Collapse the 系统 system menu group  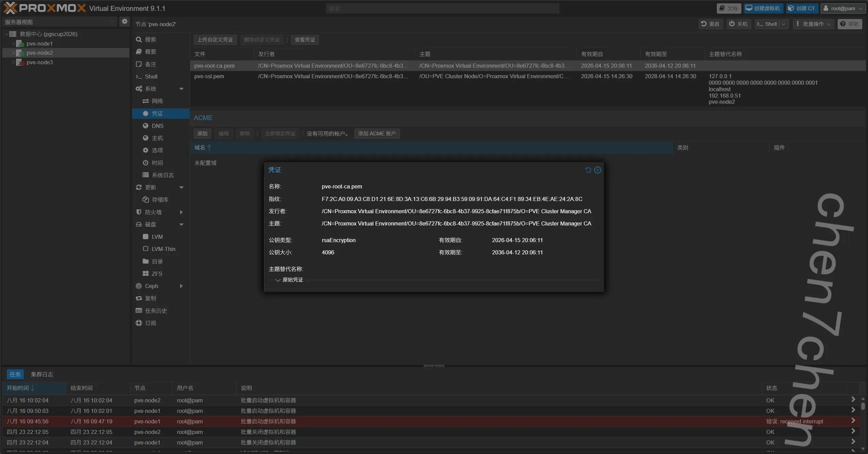[181, 89]
